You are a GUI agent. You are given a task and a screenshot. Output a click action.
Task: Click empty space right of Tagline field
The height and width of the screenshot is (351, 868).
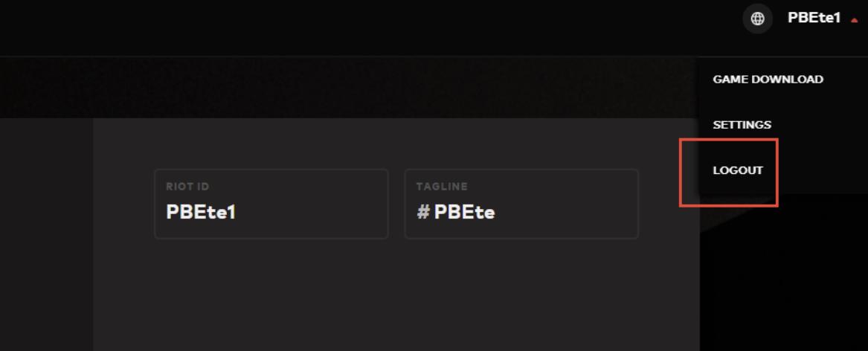pyautogui.click(x=668, y=205)
